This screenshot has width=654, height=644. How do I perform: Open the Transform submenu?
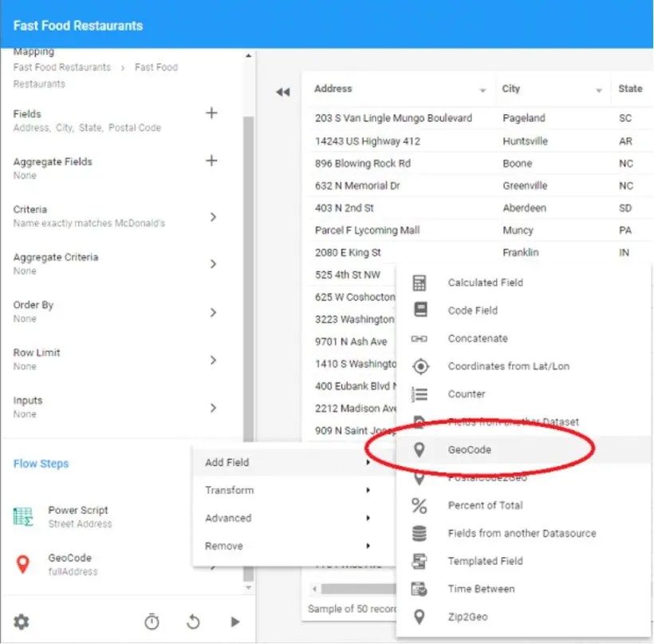[294, 491]
